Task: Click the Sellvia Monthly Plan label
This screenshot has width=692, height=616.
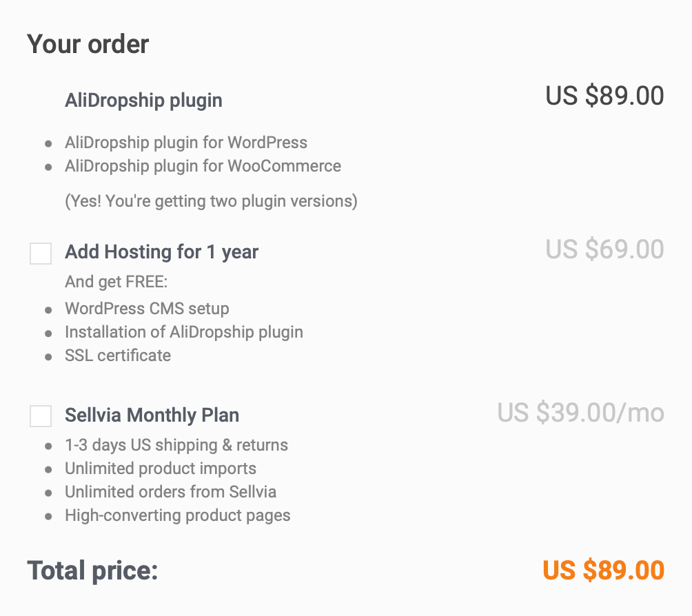Action: click(152, 415)
